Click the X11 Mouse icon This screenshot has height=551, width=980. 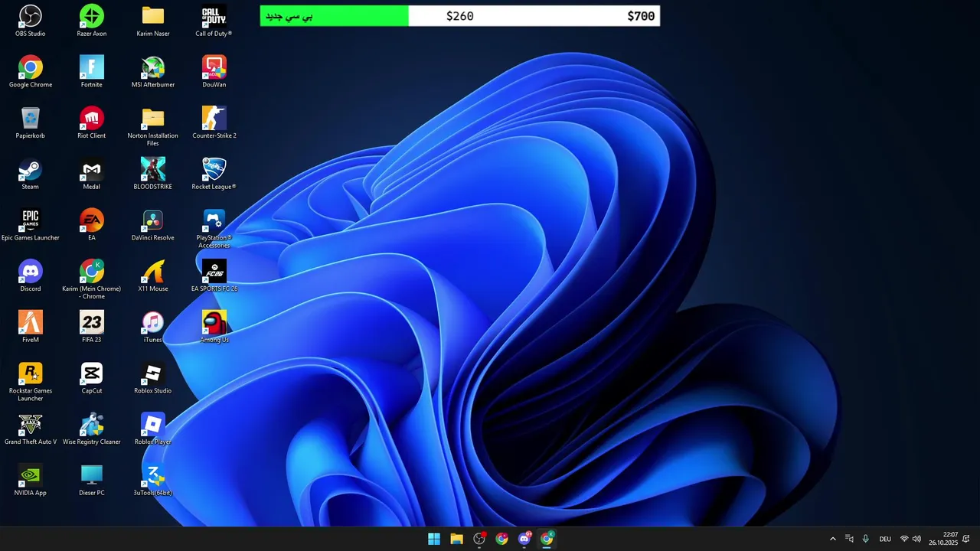click(x=153, y=276)
